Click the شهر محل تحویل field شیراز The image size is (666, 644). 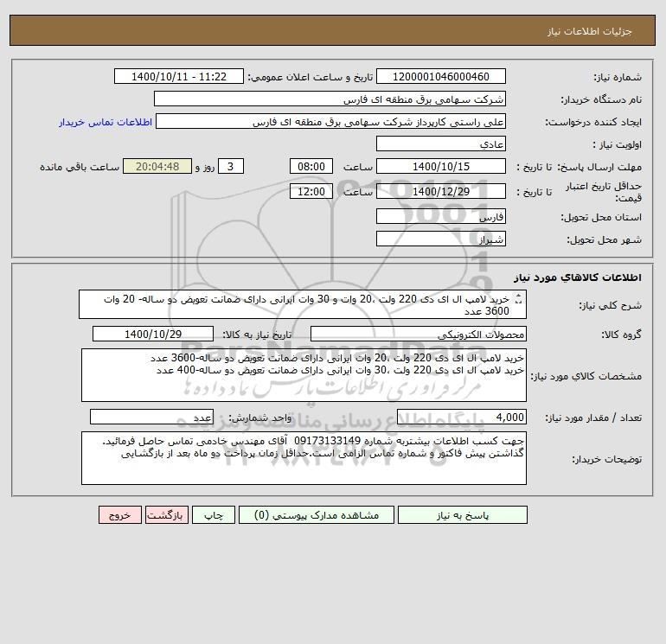(441, 239)
